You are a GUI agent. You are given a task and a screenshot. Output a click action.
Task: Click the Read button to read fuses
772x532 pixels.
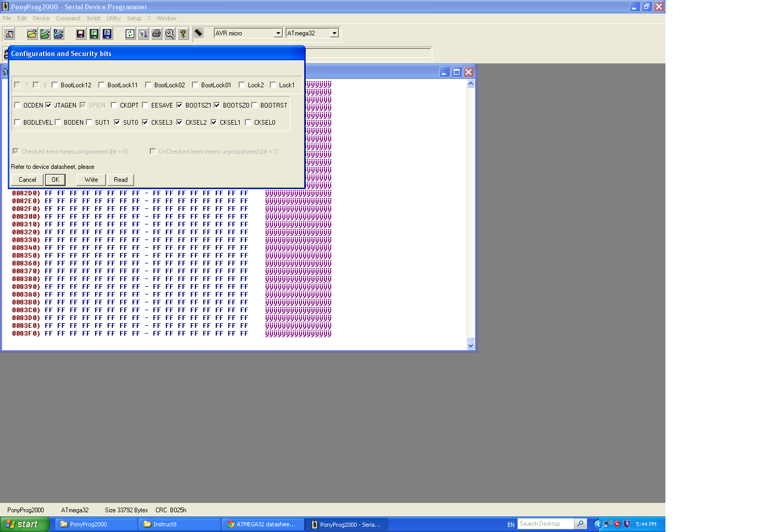[121, 180]
